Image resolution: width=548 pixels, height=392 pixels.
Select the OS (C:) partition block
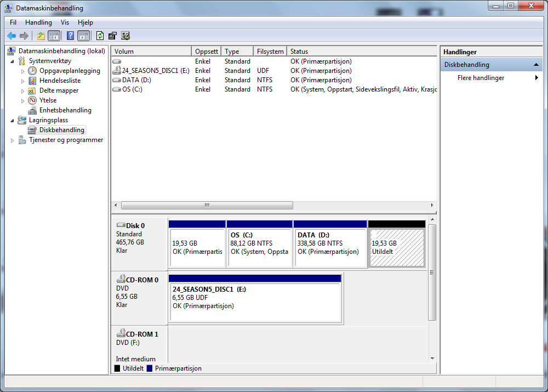pos(259,244)
